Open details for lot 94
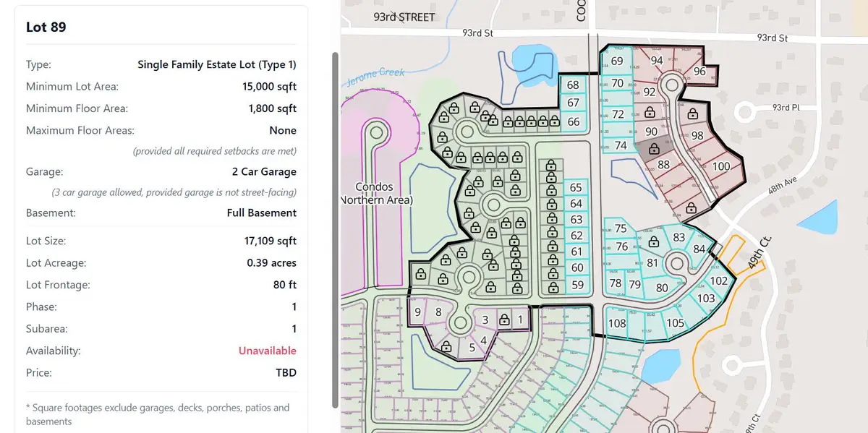The image size is (868, 433). point(657,60)
